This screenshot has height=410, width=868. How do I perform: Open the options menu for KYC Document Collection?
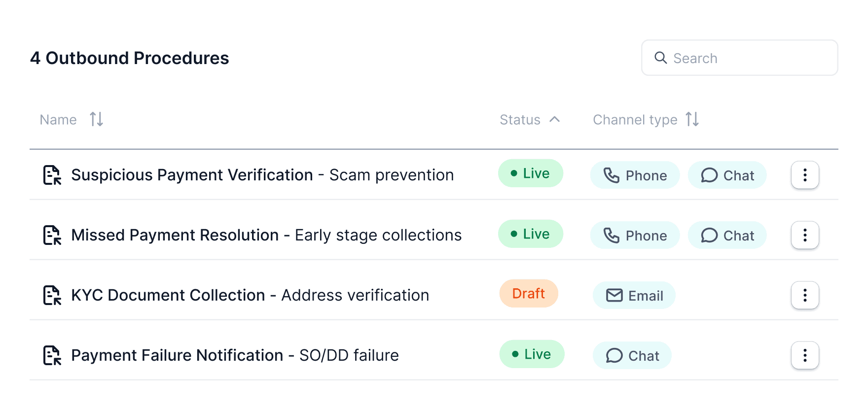click(804, 295)
